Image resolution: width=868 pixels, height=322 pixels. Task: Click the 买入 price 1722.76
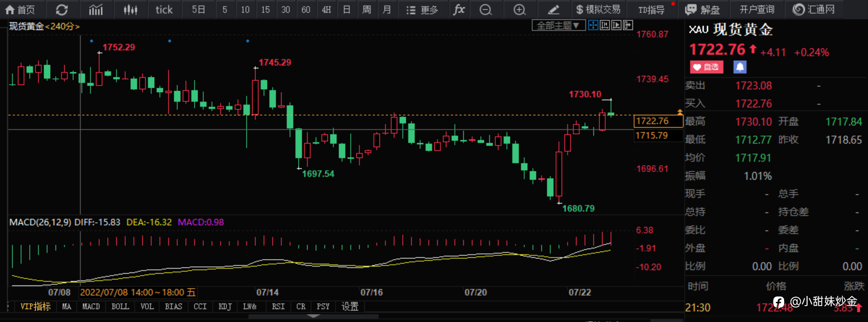753,104
